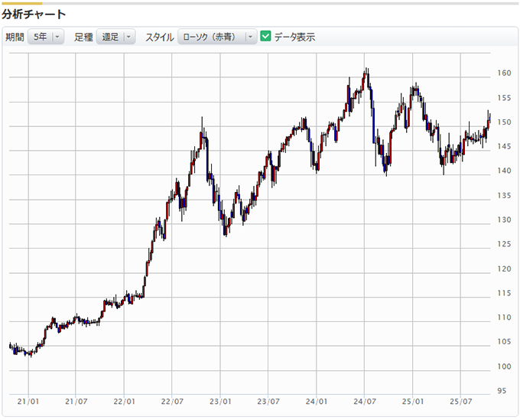Click the 22/01 x-axis date label

pos(125,401)
